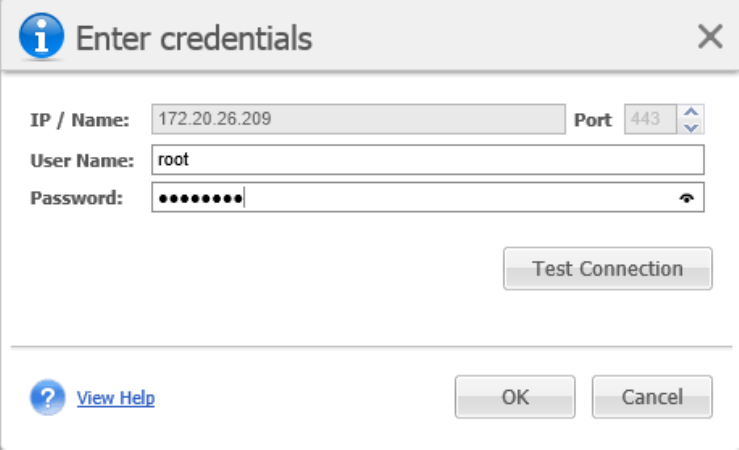Focus the User Name input field

428,160
